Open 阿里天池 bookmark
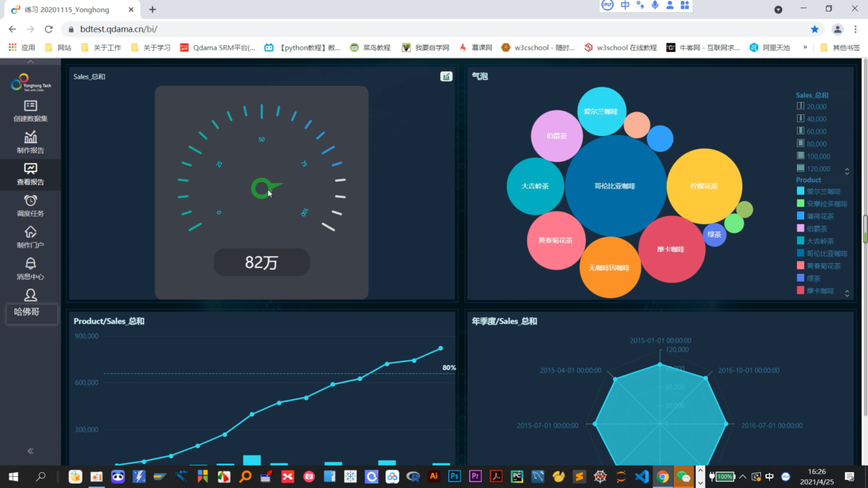Screen dimensions: 868x488 [x=770, y=48]
